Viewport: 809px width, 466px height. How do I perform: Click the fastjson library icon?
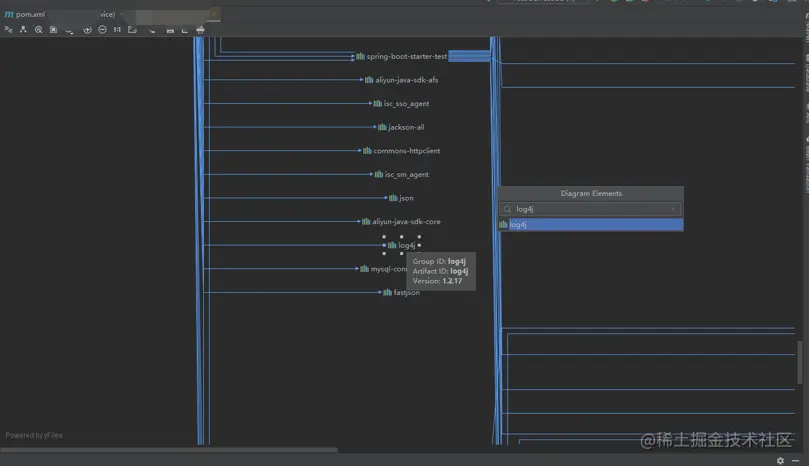(x=387, y=293)
